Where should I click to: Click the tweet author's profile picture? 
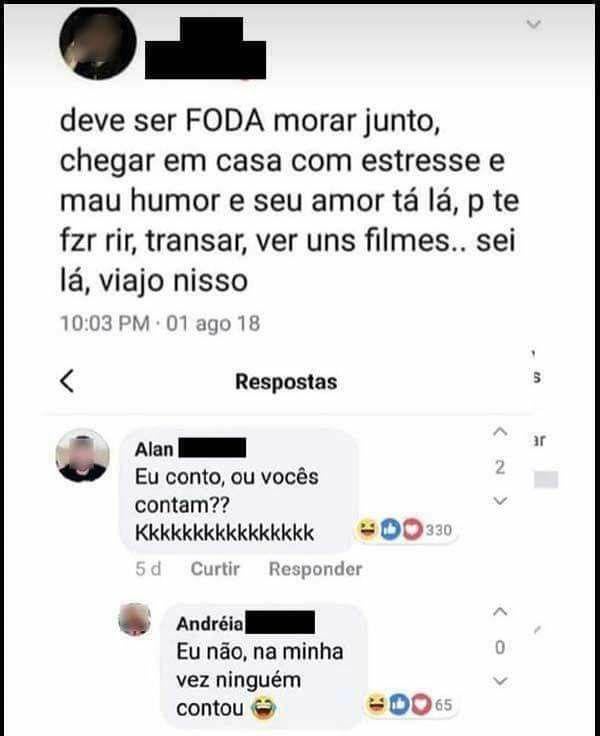click(x=98, y=42)
